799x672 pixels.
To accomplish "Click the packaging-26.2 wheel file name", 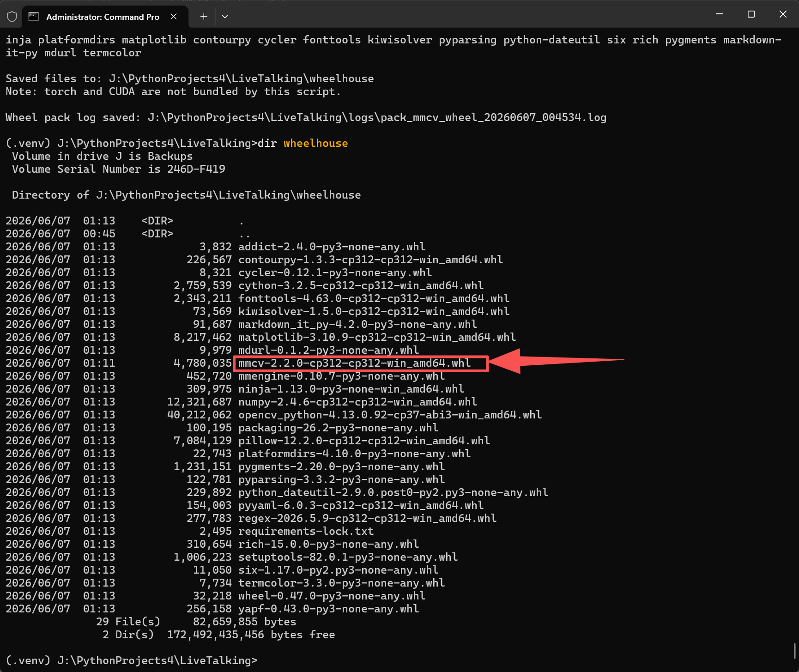I will pyautogui.click(x=339, y=428).
